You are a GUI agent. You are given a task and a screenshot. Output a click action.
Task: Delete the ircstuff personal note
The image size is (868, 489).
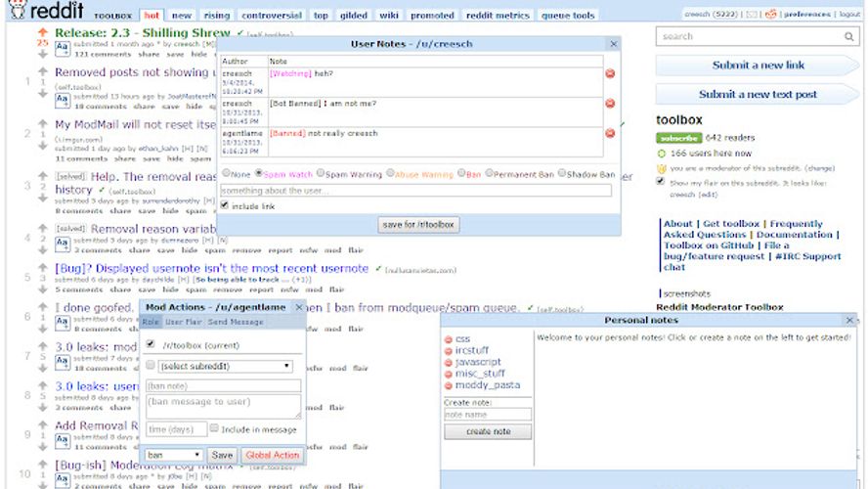click(449, 351)
